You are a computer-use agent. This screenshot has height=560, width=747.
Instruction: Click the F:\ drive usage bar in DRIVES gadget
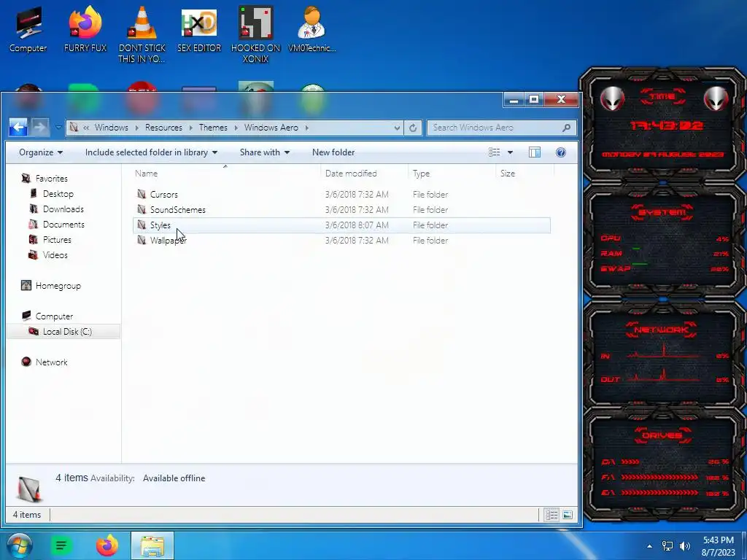(x=659, y=477)
